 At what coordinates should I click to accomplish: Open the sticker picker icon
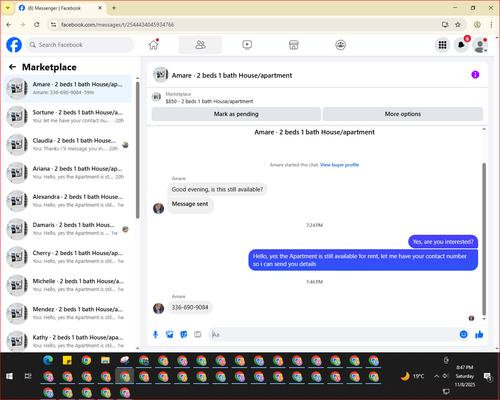pos(184,334)
